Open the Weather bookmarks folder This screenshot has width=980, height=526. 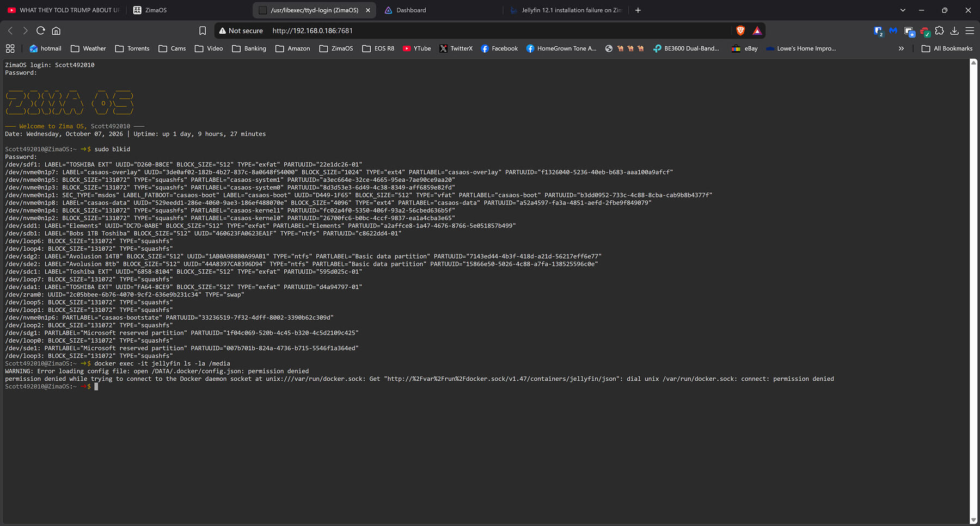coord(88,48)
